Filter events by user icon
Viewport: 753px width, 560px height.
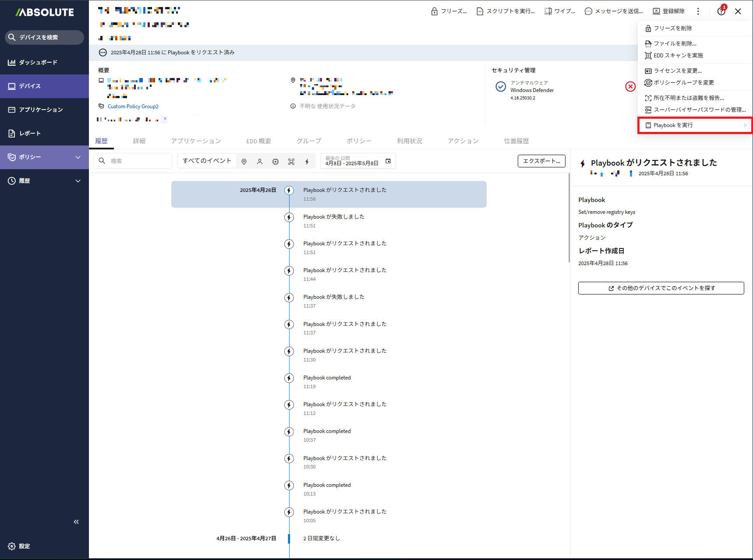click(x=260, y=162)
